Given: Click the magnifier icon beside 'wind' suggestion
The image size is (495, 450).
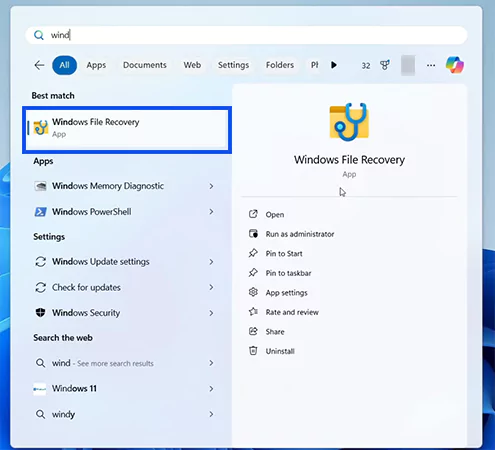Looking at the screenshot, I should [40, 363].
